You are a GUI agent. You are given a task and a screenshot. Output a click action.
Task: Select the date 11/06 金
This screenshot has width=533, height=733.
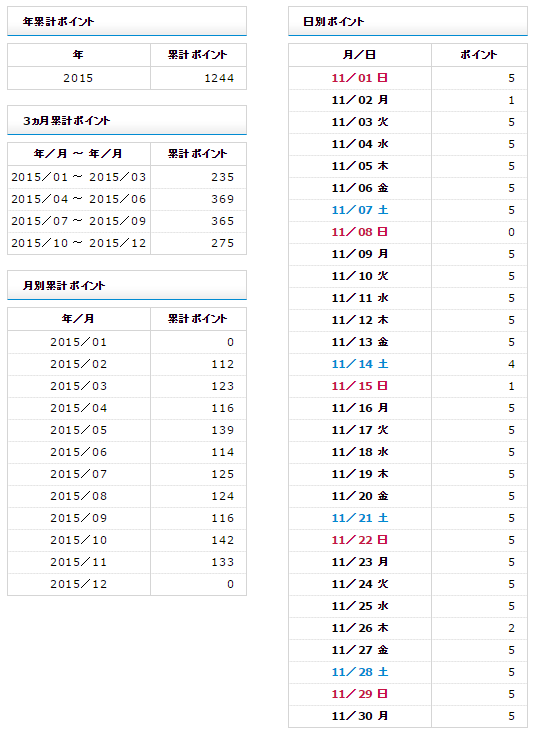pos(360,188)
